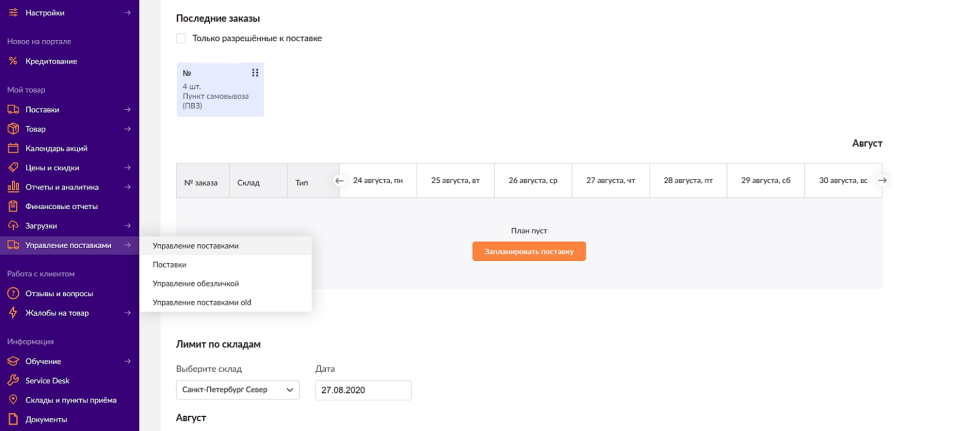
Task: Choose Управление поставками old menu item
Action: [x=202, y=302]
